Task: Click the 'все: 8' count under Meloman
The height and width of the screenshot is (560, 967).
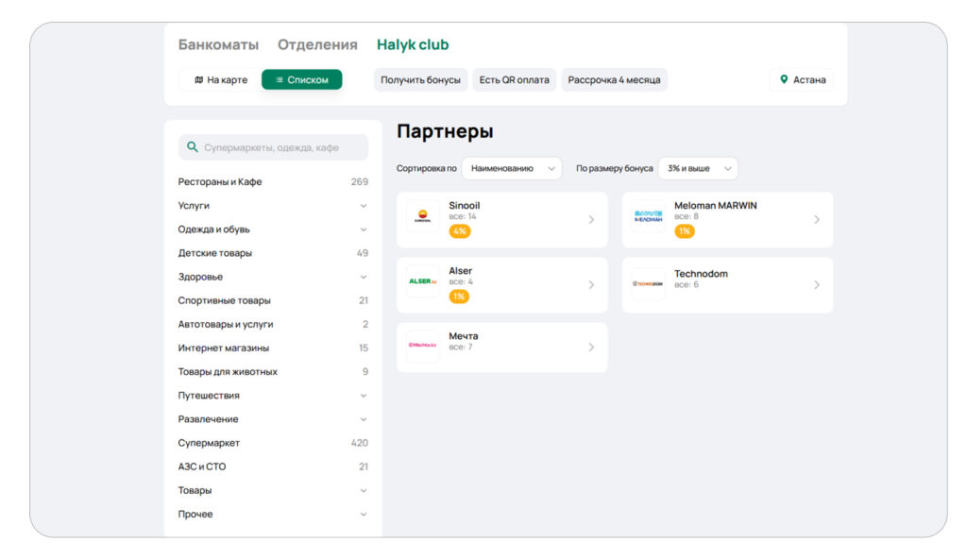Action: tap(687, 216)
